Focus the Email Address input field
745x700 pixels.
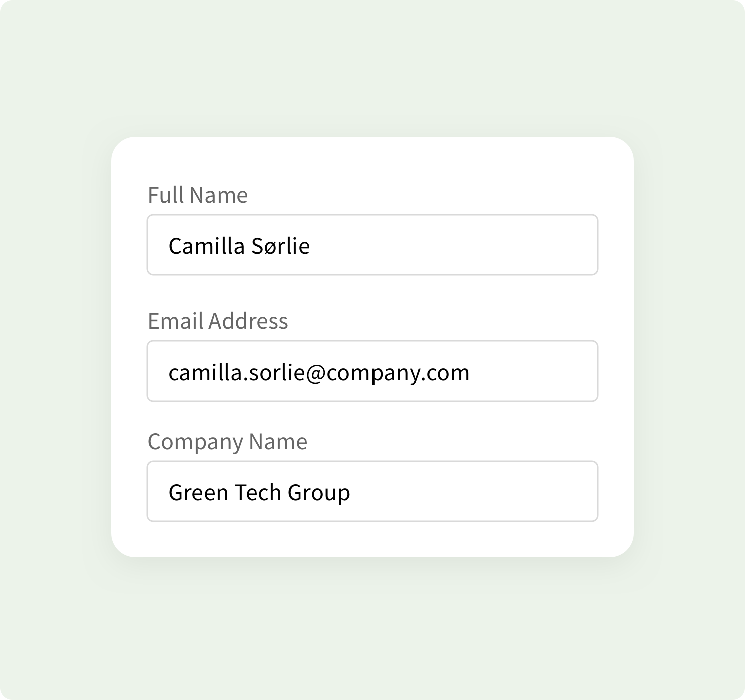(372, 371)
